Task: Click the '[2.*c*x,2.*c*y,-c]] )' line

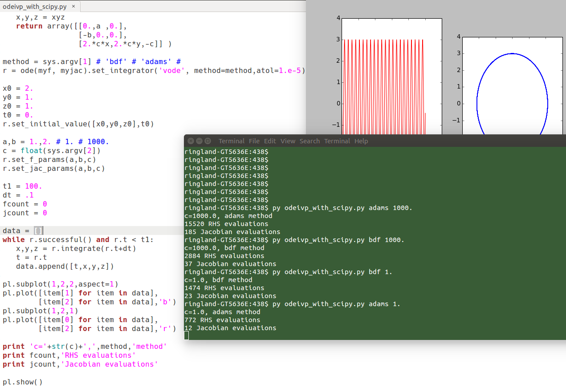Action: click(125, 44)
